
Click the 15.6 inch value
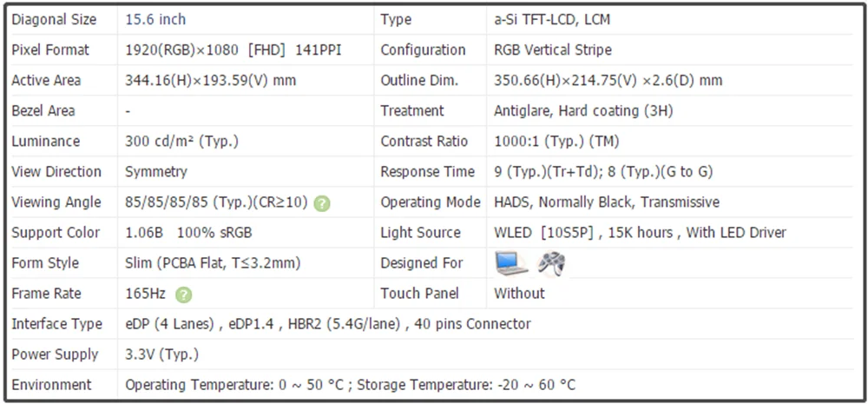tap(155, 19)
